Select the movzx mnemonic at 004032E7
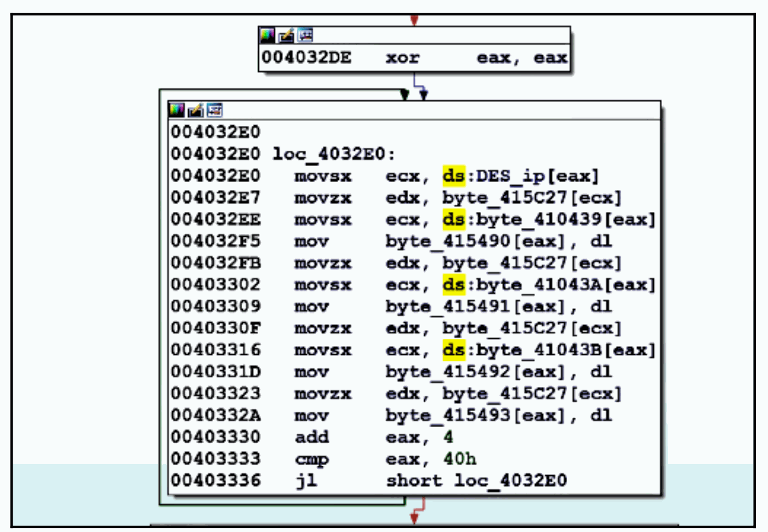 [x=323, y=198]
